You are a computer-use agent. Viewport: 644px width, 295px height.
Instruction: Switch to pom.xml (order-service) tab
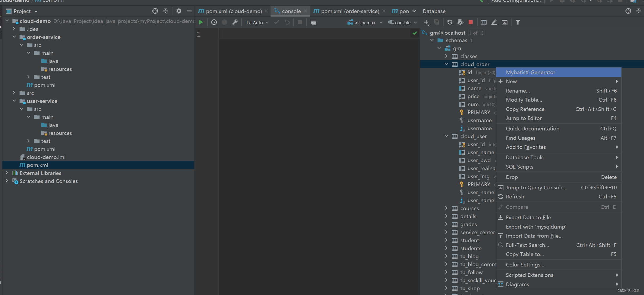[x=350, y=11]
